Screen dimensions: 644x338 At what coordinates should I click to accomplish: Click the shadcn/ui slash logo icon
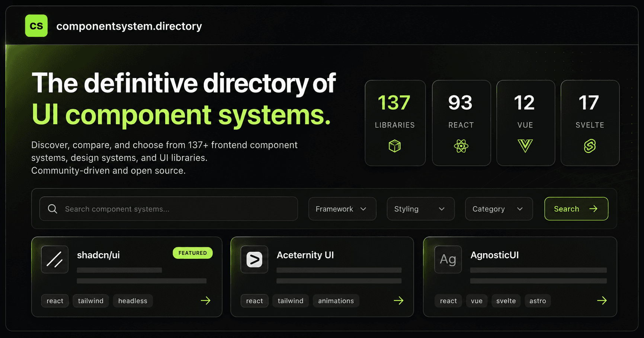(x=55, y=260)
